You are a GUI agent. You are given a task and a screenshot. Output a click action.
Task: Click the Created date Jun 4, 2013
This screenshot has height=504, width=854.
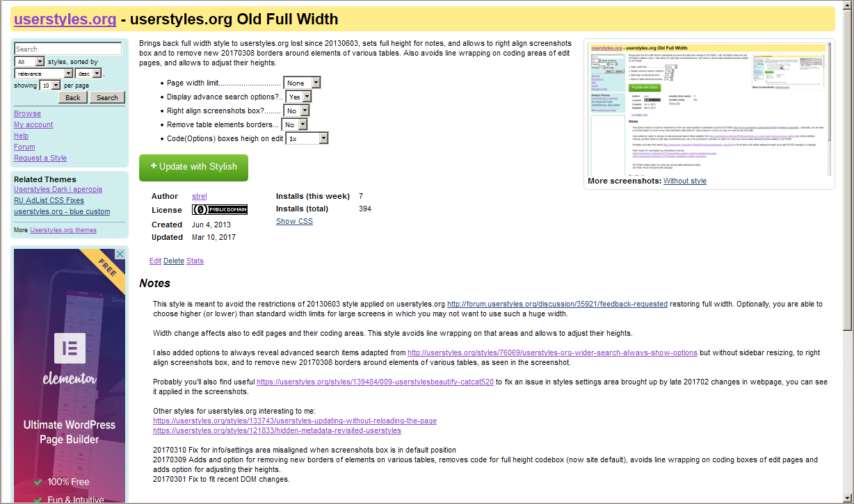coord(211,225)
